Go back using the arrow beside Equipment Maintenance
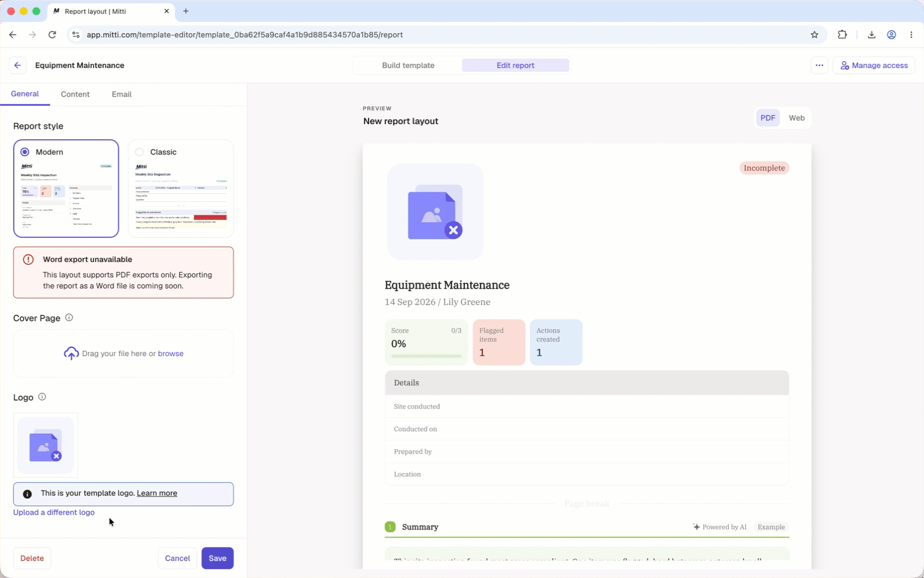Image resolution: width=924 pixels, height=578 pixels. (18, 65)
